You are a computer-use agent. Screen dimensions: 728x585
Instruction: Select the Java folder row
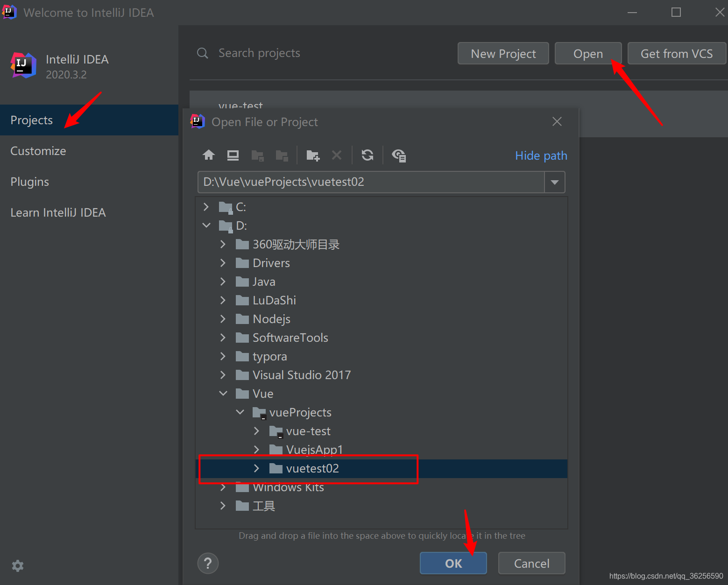pyautogui.click(x=382, y=282)
